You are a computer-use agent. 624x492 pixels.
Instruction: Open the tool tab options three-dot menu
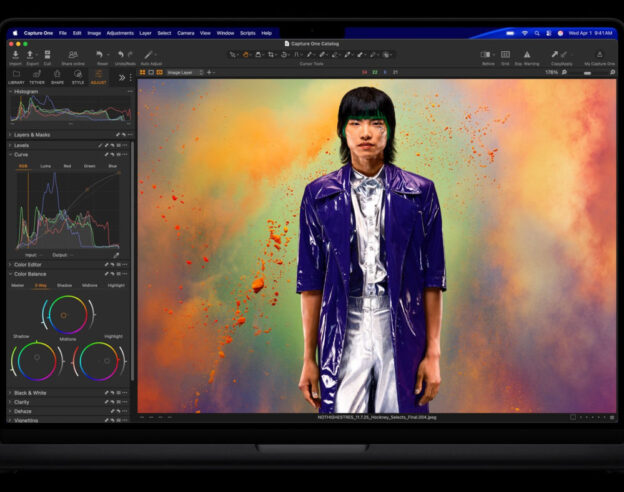(131, 78)
